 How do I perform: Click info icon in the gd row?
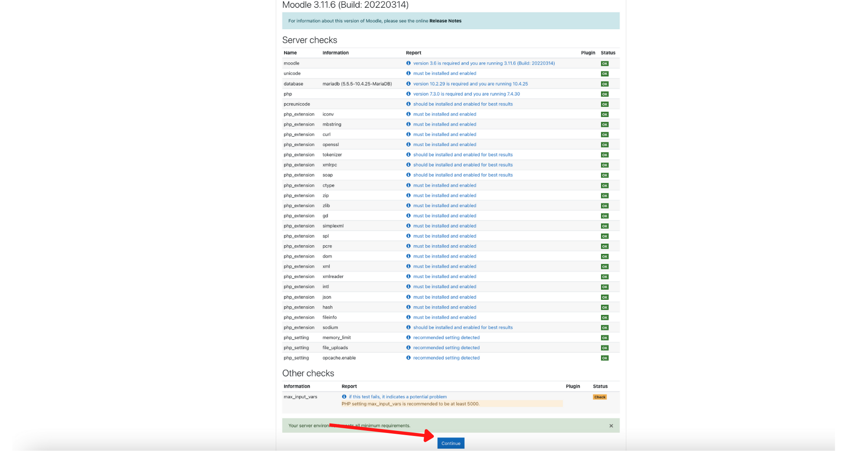point(408,216)
